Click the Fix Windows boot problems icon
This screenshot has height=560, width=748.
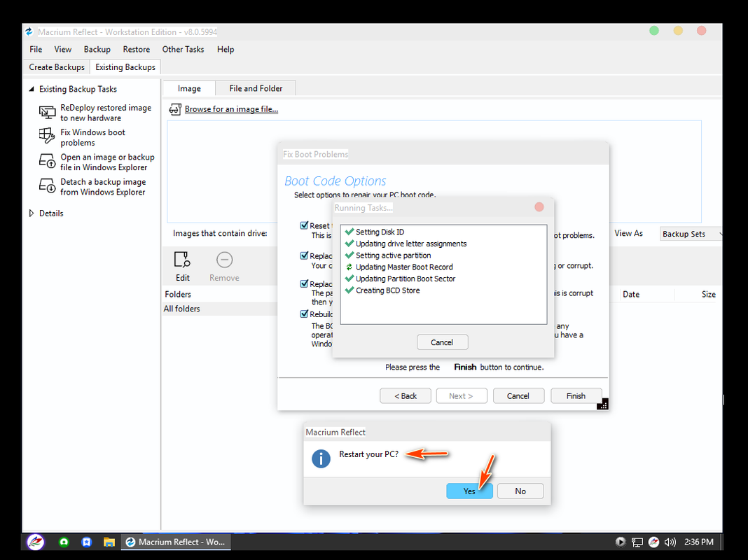tap(47, 136)
